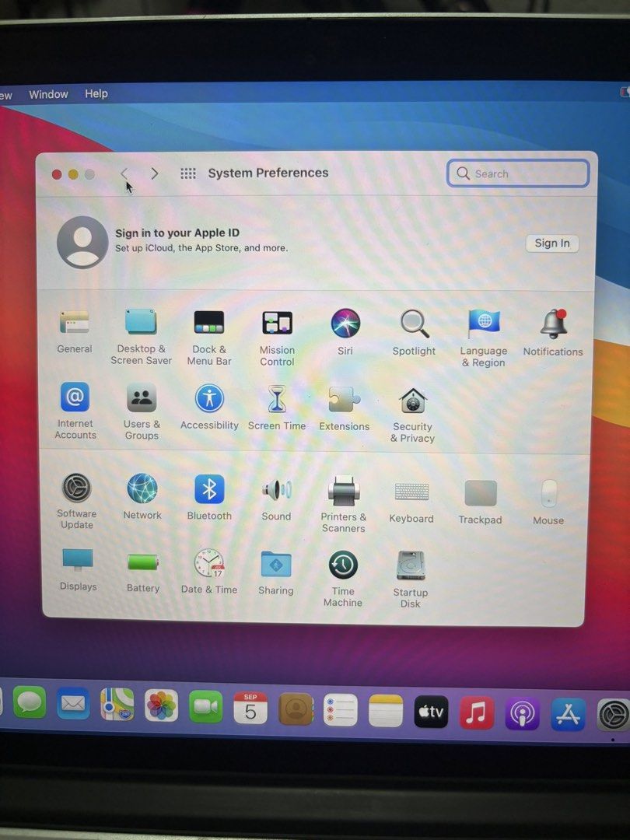Open Calendar in the Dock
The width and height of the screenshot is (630, 840).
(250, 708)
